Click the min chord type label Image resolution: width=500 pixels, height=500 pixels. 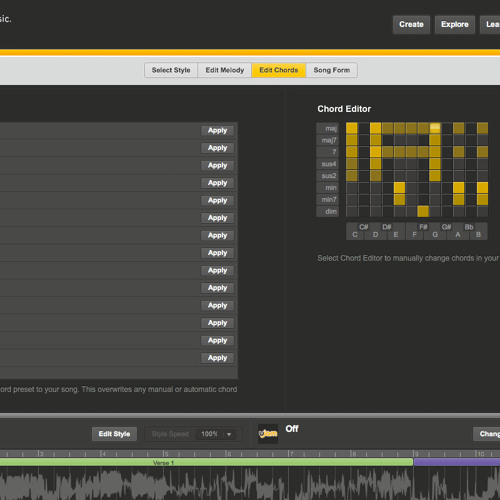328,188
